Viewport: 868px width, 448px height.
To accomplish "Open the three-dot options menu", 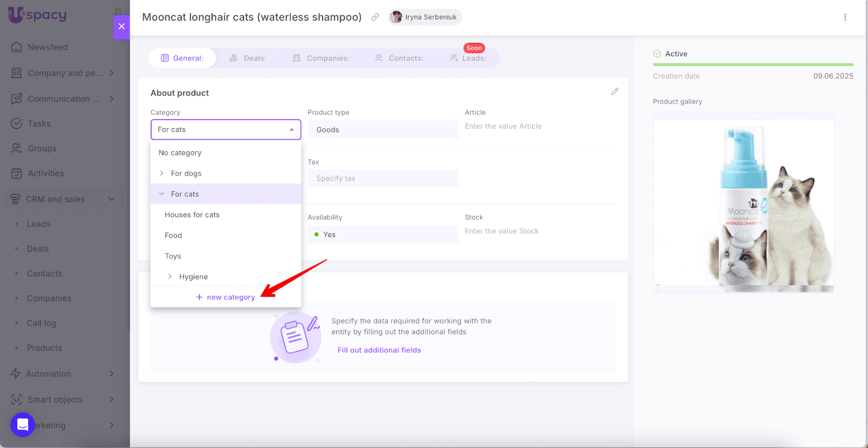I will click(845, 17).
